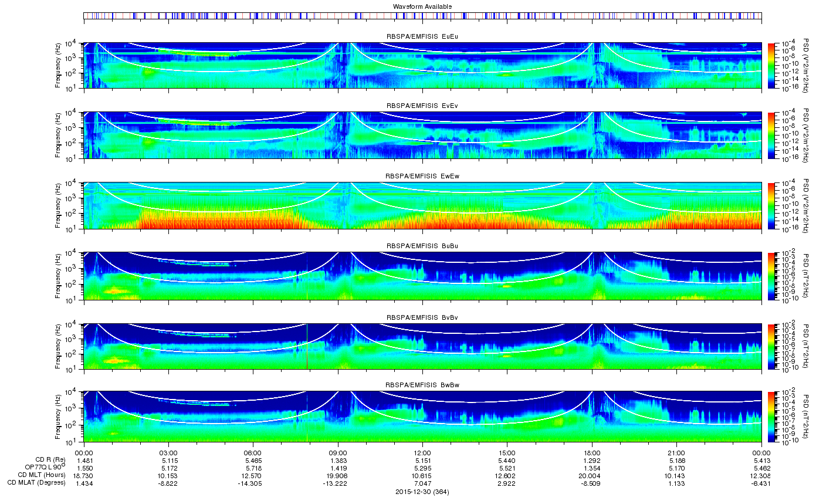826x504 pixels.
Task: Click the L-shell value 5.521
Action: (507, 468)
